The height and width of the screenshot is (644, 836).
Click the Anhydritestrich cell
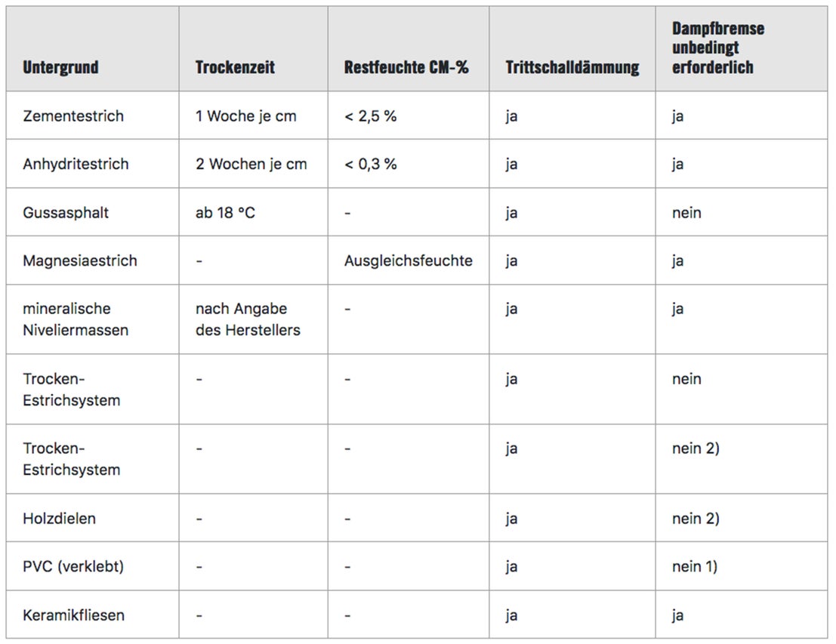76,164
